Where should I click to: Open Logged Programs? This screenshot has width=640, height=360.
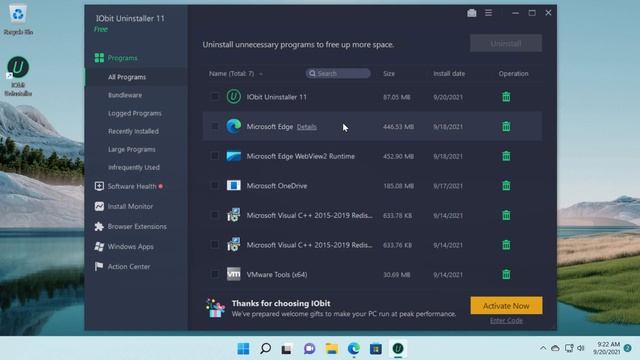(136, 113)
